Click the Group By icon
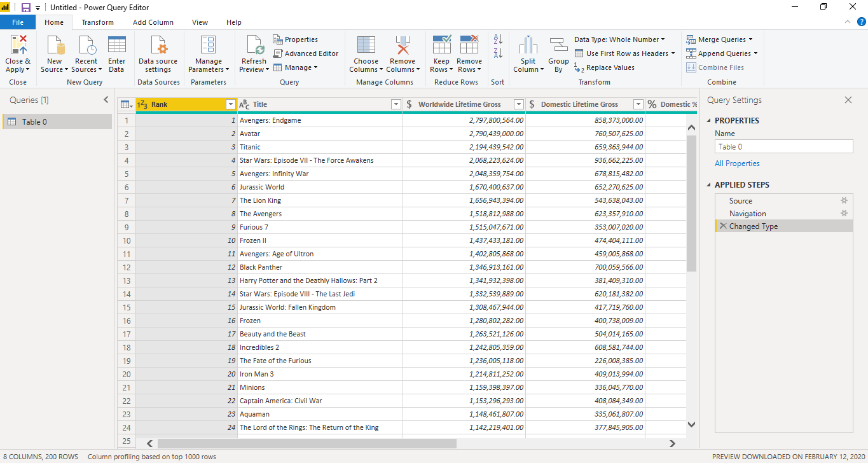The width and height of the screenshot is (868, 463). pyautogui.click(x=558, y=45)
